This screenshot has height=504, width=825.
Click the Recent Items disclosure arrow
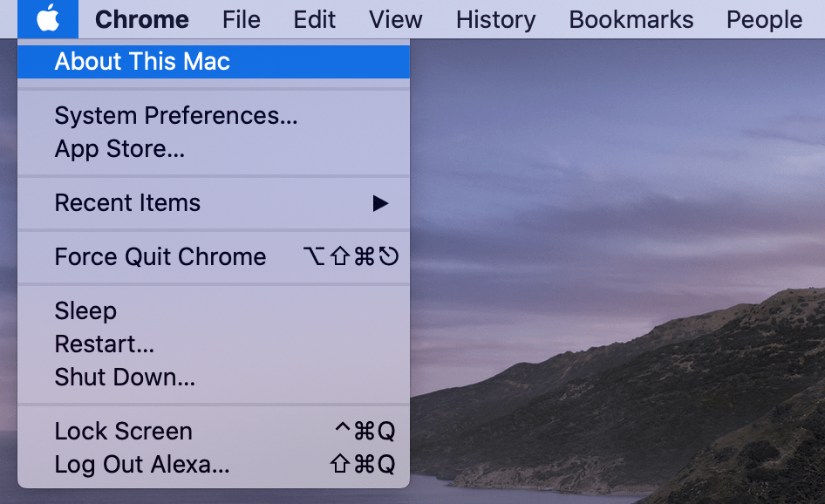click(379, 202)
